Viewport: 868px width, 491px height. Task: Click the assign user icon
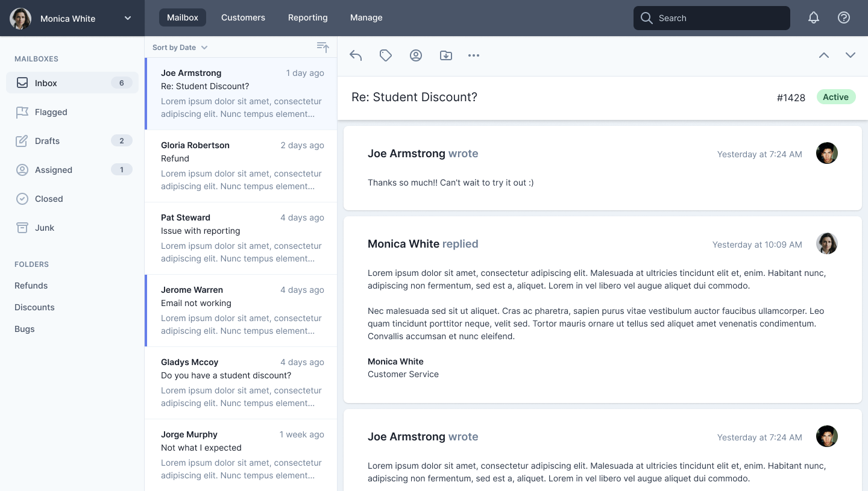point(416,55)
